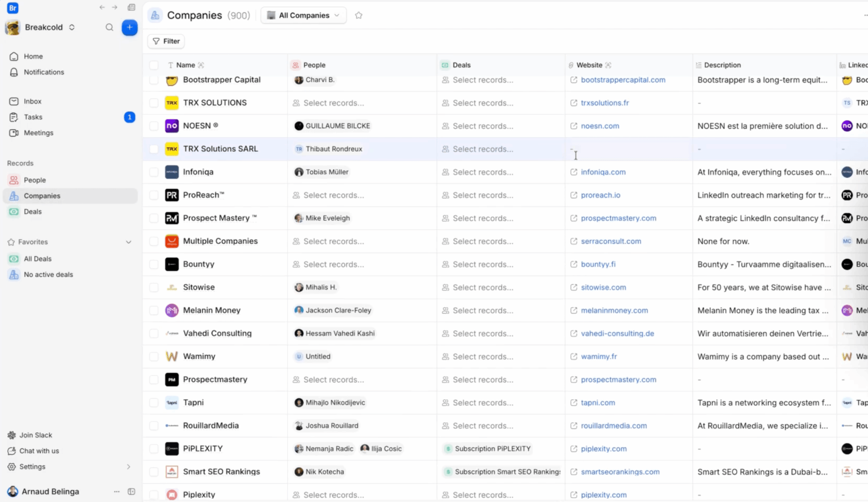The height and width of the screenshot is (502, 868).
Task: Open more options next to Arnaud Belinga
Action: tap(117, 492)
